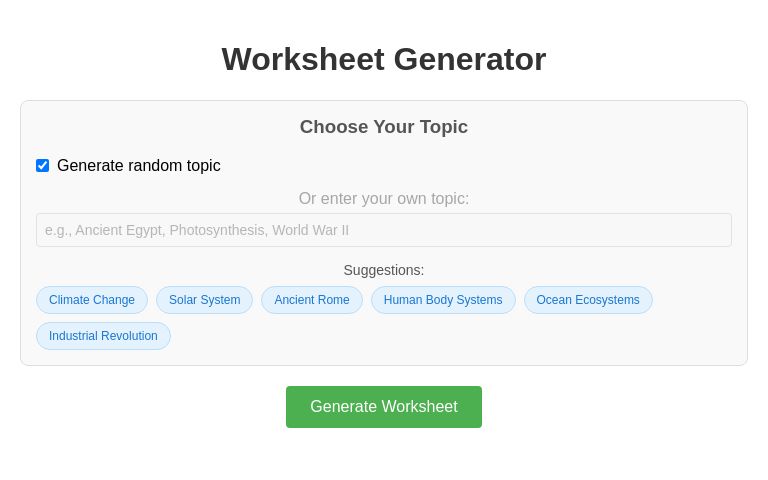This screenshot has width=768, height=480.
Task: Click the 'Suggestions:' label text
Action: tap(384, 270)
